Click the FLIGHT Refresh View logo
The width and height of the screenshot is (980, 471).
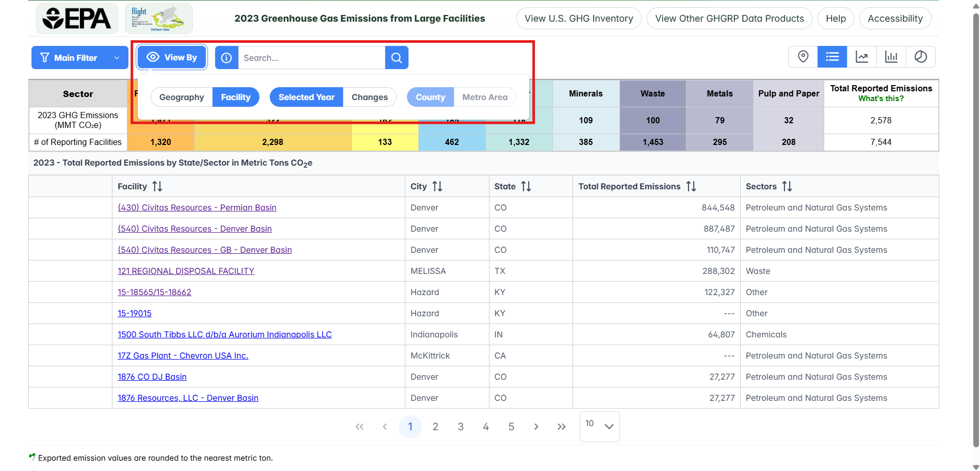[158, 18]
